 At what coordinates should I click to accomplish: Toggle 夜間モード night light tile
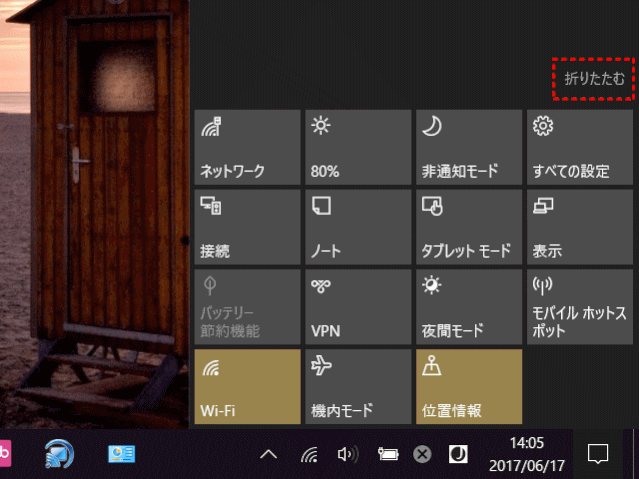(469, 307)
